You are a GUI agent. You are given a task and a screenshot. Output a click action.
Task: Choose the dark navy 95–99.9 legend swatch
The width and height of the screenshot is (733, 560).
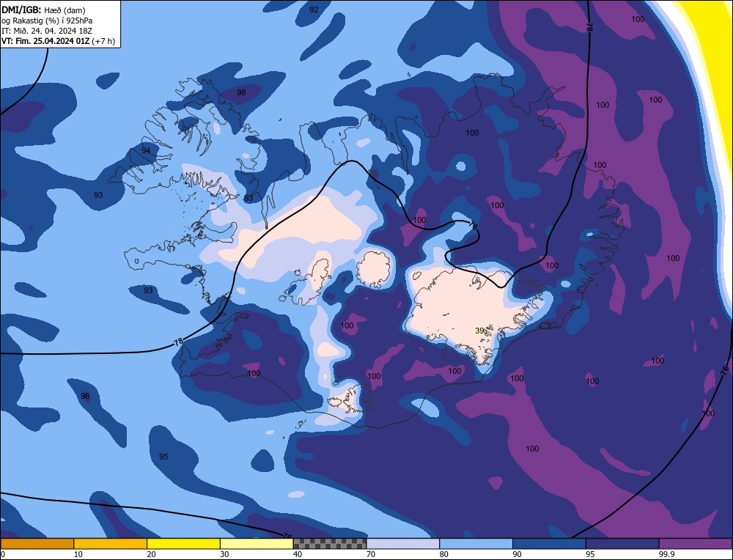[622, 544]
